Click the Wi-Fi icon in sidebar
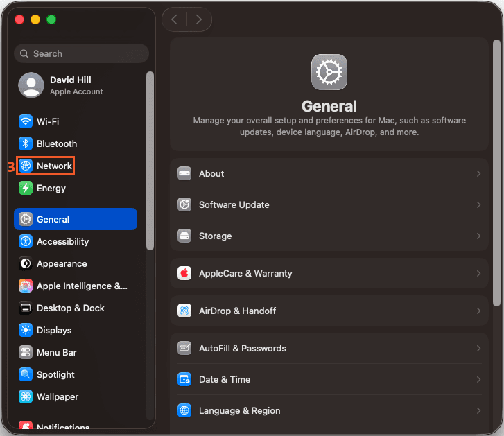This screenshot has width=504, height=436. (x=26, y=121)
